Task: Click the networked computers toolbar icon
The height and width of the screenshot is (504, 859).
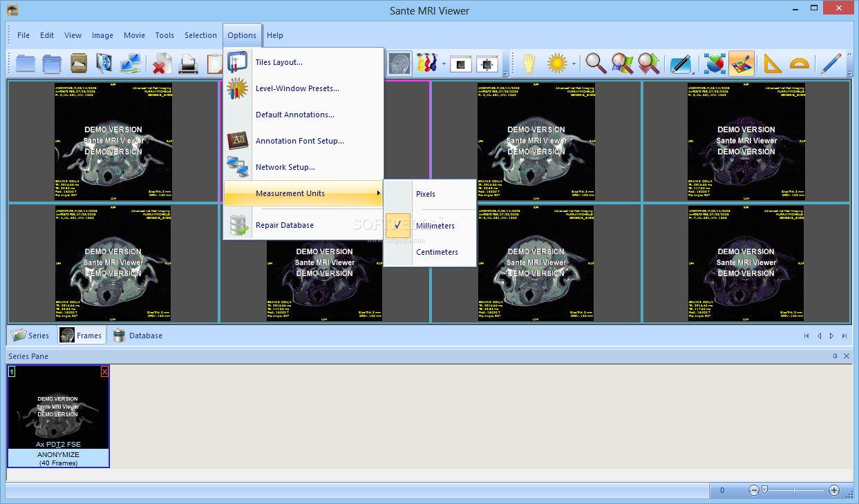Action: tap(131, 64)
